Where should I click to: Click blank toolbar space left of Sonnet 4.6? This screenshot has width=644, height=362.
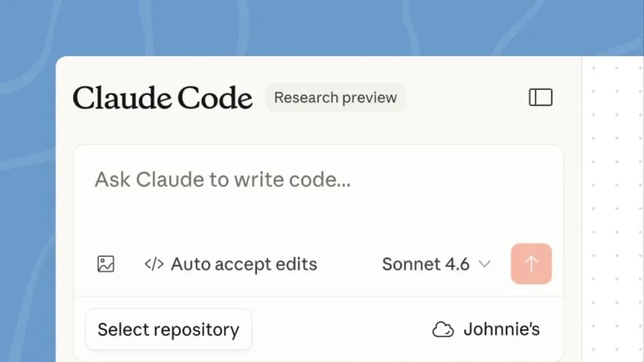tap(349, 264)
